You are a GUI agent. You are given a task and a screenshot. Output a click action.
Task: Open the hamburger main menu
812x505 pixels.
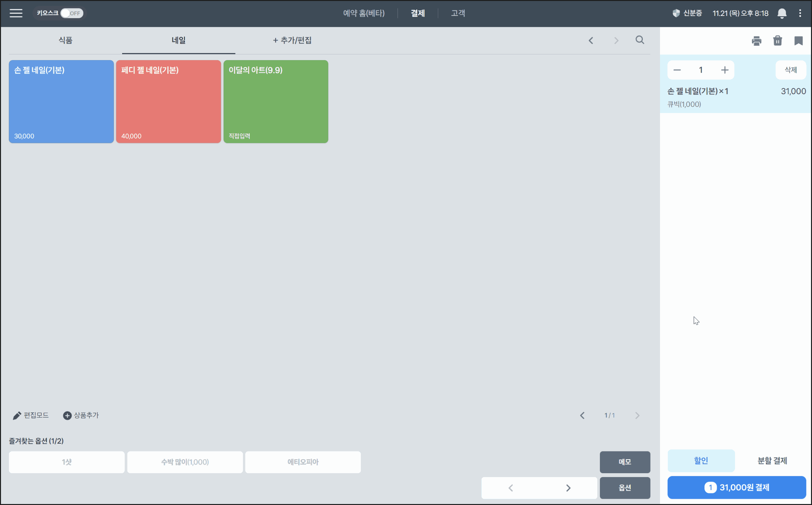pyautogui.click(x=16, y=13)
